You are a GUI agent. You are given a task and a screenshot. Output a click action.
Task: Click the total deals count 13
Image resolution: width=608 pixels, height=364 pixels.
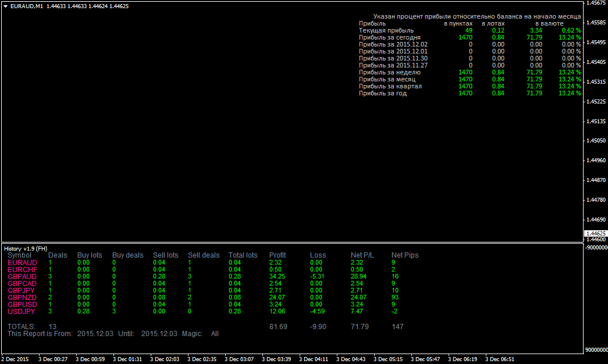click(52, 327)
